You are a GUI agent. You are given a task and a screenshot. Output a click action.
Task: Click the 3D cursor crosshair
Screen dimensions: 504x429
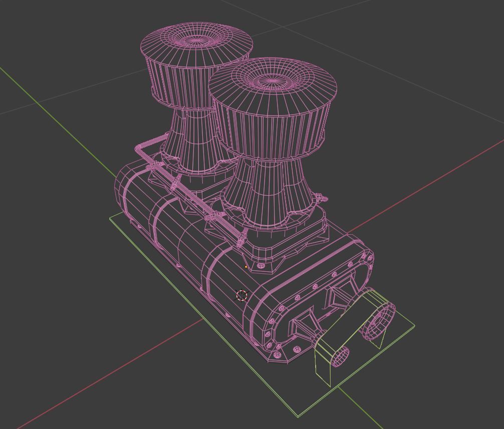pyautogui.click(x=241, y=295)
